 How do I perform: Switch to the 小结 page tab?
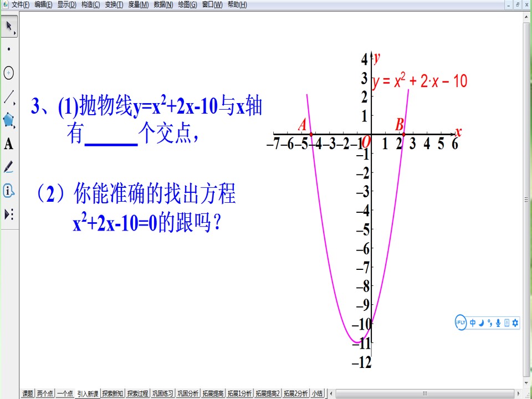pos(317,393)
